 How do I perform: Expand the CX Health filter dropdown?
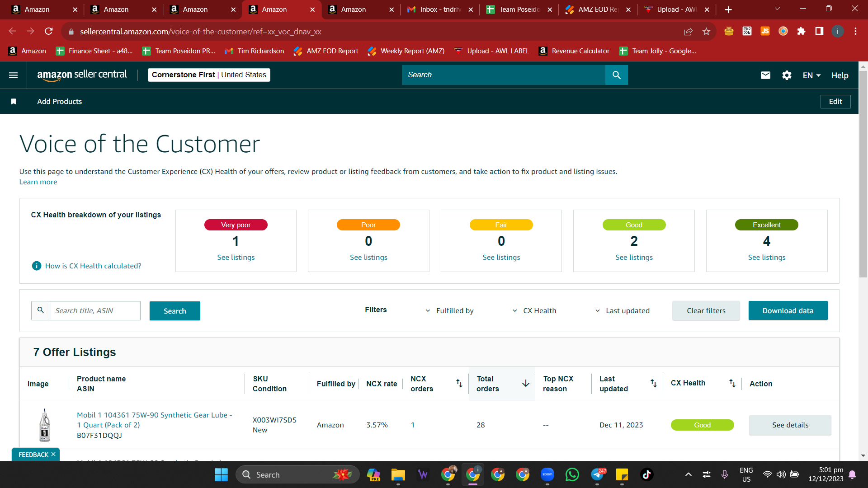(x=534, y=310)
